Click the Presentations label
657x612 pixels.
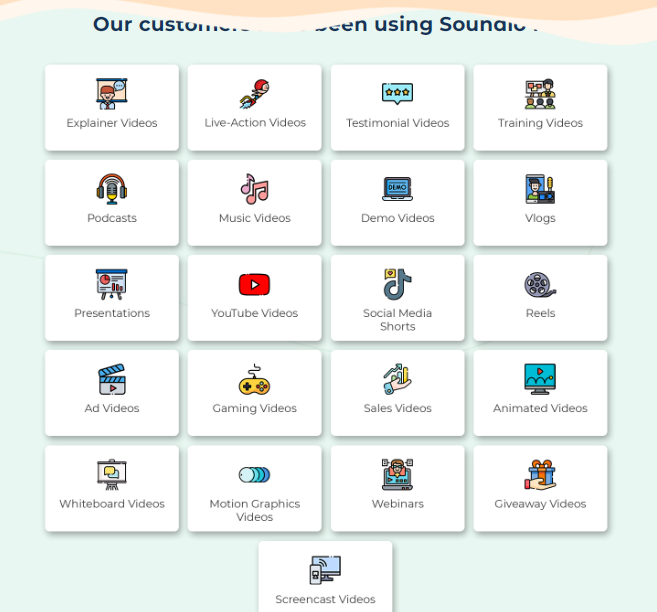pos(112,313)
